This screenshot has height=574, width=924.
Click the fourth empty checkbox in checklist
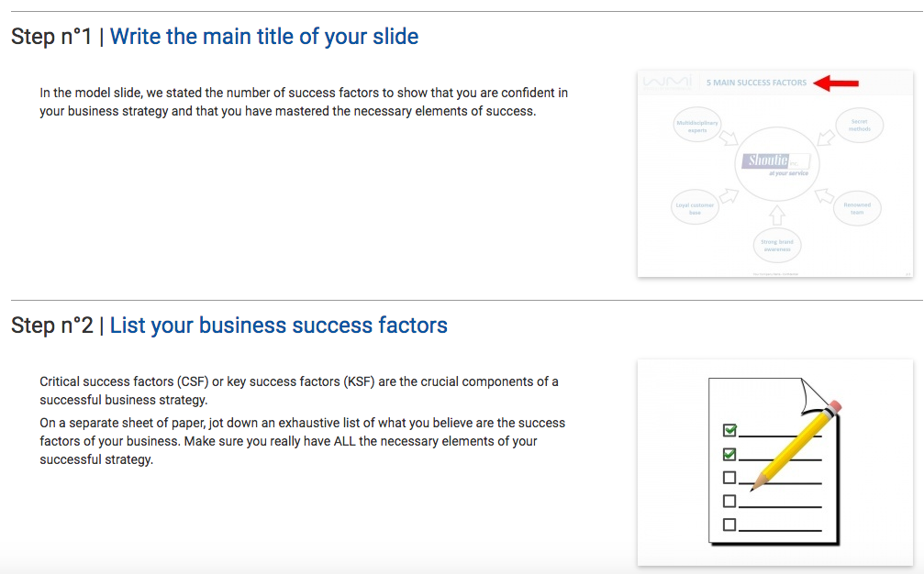point(729,501)
